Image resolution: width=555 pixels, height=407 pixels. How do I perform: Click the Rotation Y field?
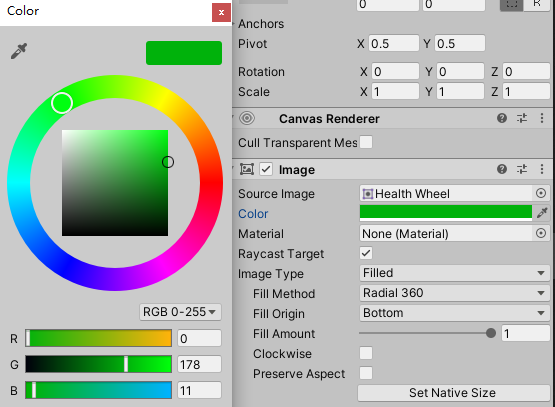(460, 71)
